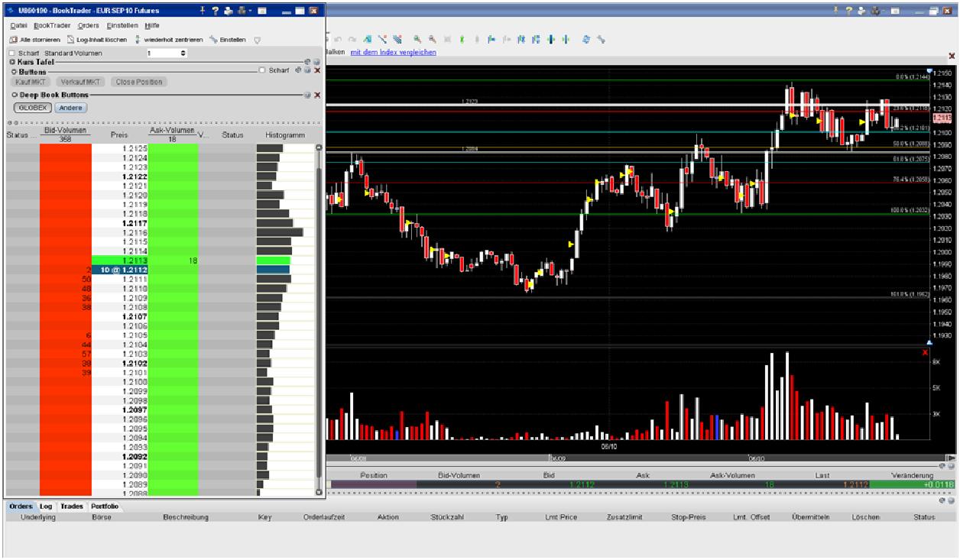
Task: Collapse the Kurs Tafel section
Action: [12, 61]
